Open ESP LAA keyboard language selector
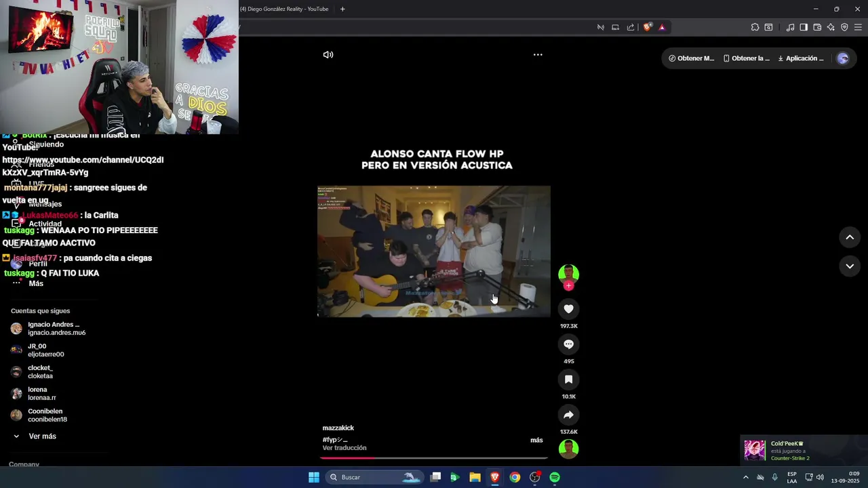 [792, 477]
